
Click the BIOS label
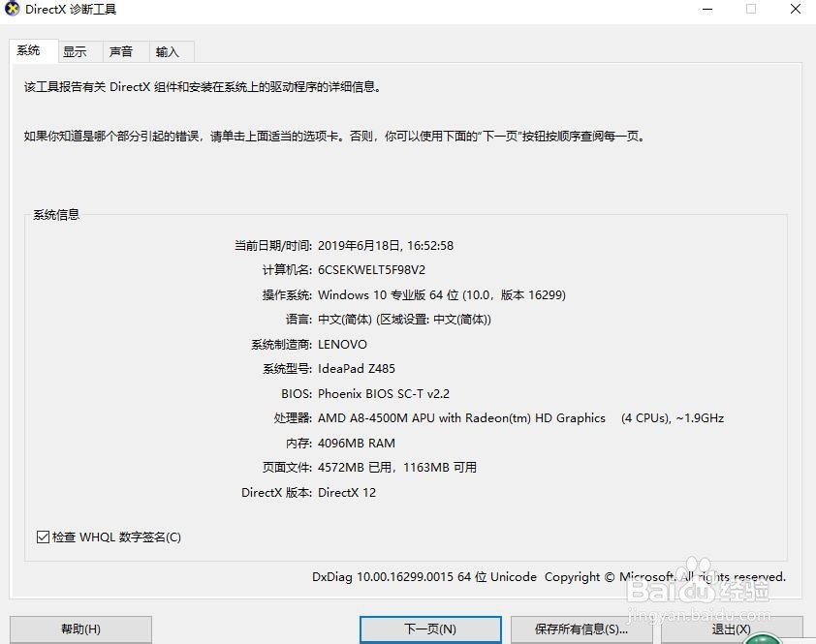(x=297, y=394)
